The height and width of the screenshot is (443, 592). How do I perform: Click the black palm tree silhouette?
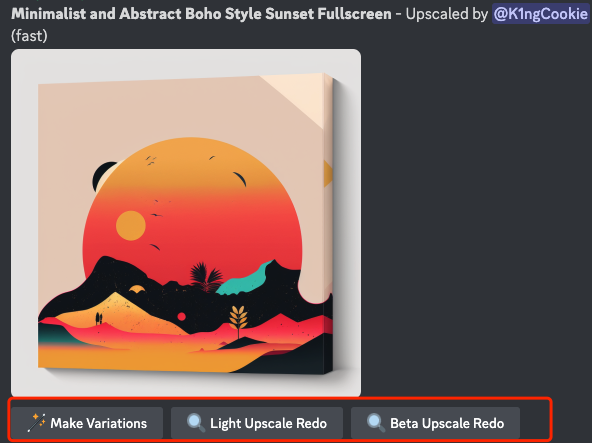coord(206,277)
